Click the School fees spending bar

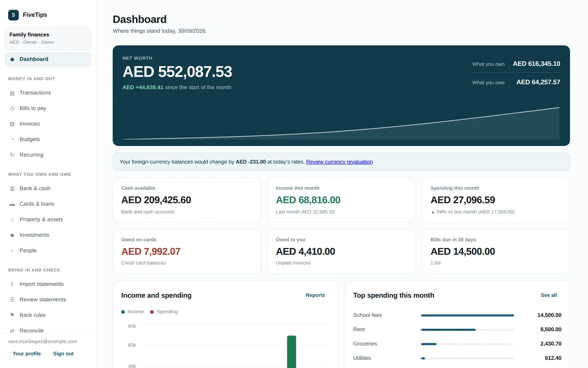coord(467,315)
